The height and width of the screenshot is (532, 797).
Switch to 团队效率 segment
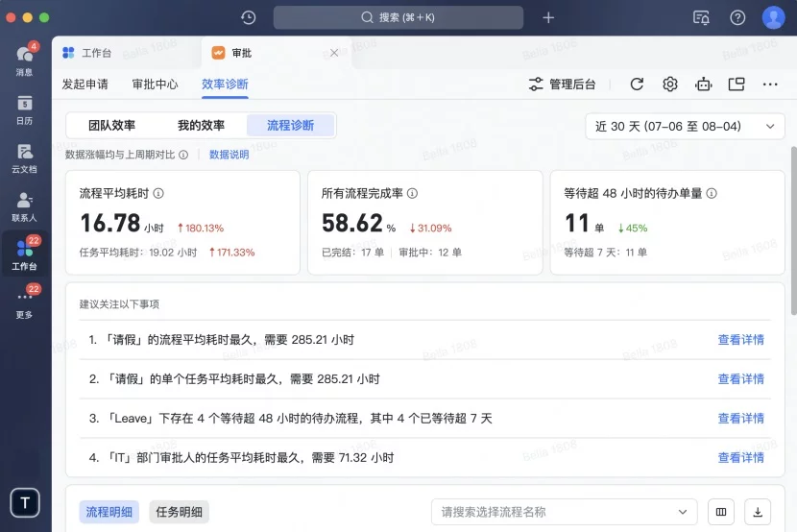[112, 126]
